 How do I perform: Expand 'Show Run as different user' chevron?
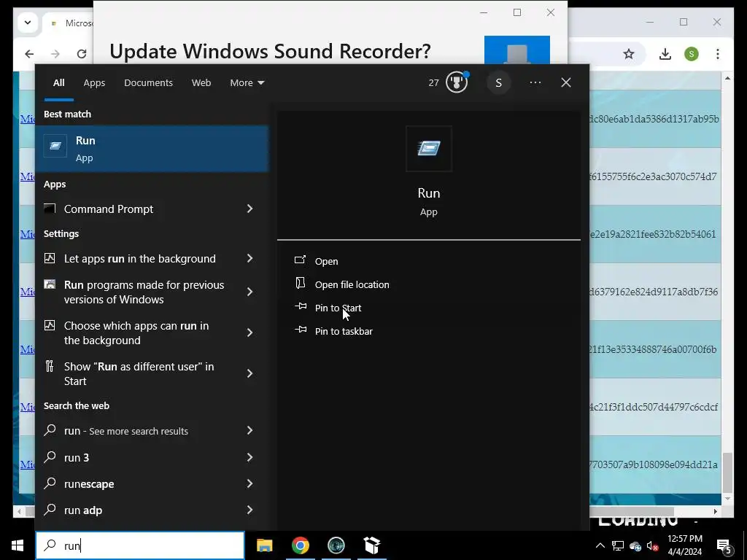pyautogui.click(x=249, y=374)
